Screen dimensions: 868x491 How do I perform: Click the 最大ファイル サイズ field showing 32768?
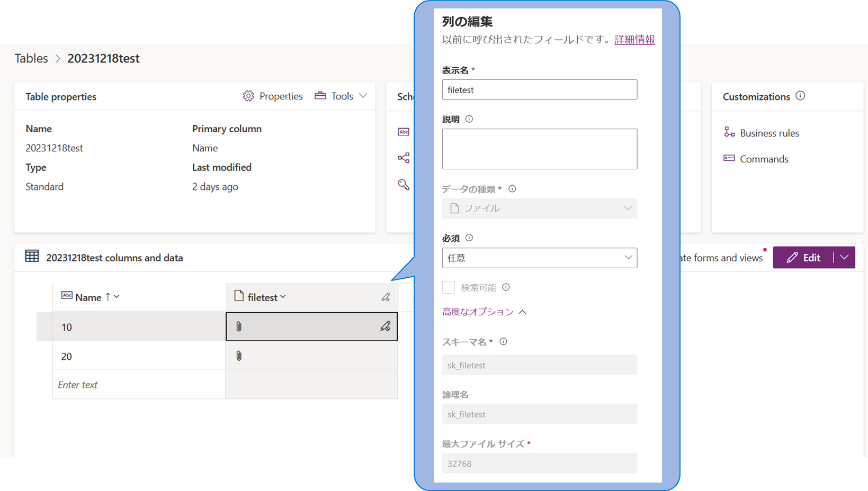(540, 463)
